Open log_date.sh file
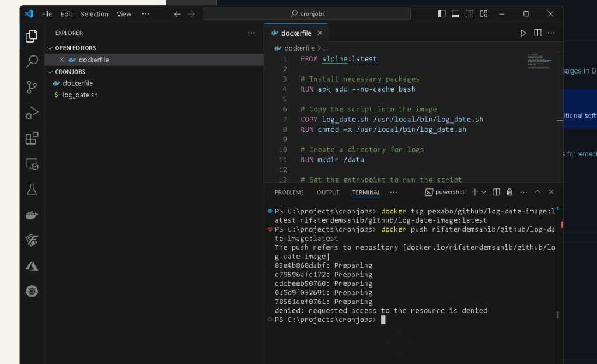Screen dimensions: 597x364 80,95
